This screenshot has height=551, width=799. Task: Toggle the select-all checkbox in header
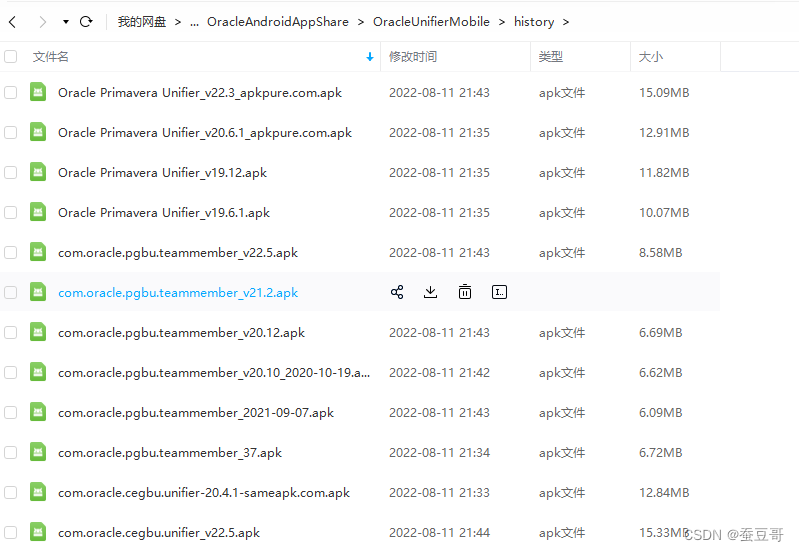click(10, 57)
